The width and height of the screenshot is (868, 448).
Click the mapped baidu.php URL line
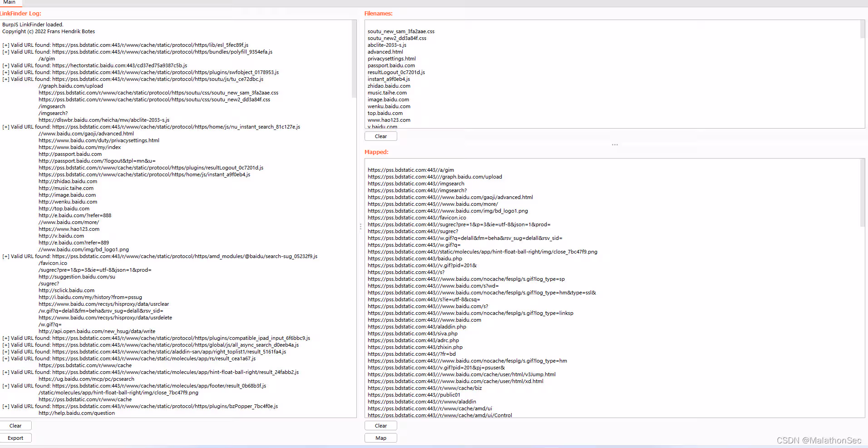(x=414, y=259)
